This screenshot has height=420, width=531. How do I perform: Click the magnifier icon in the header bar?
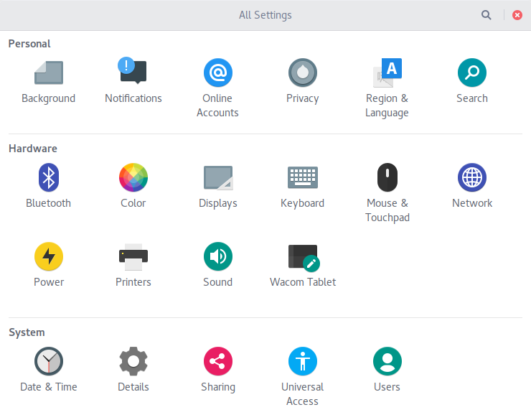(x=487, y=15)
